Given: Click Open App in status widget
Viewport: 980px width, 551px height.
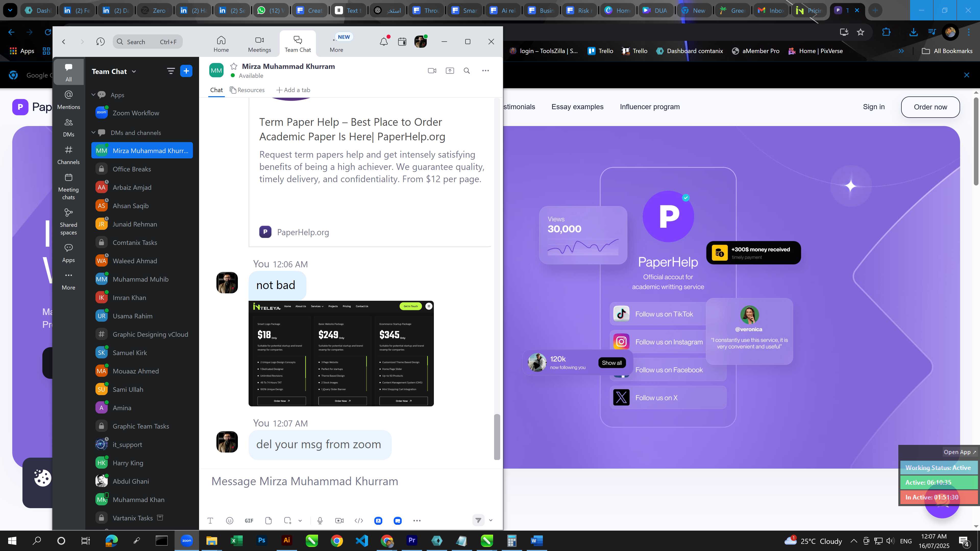Looking at the screenshot, I should (960, 452).
